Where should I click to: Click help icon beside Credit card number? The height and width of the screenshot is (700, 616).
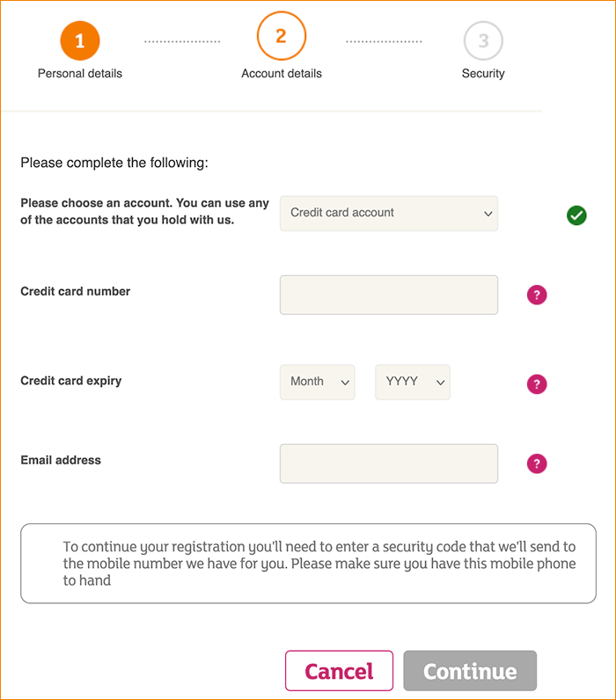pos(537,295)
